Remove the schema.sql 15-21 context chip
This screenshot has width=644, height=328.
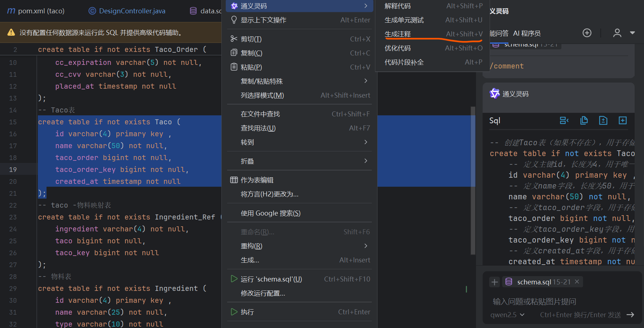pos(577,282)
